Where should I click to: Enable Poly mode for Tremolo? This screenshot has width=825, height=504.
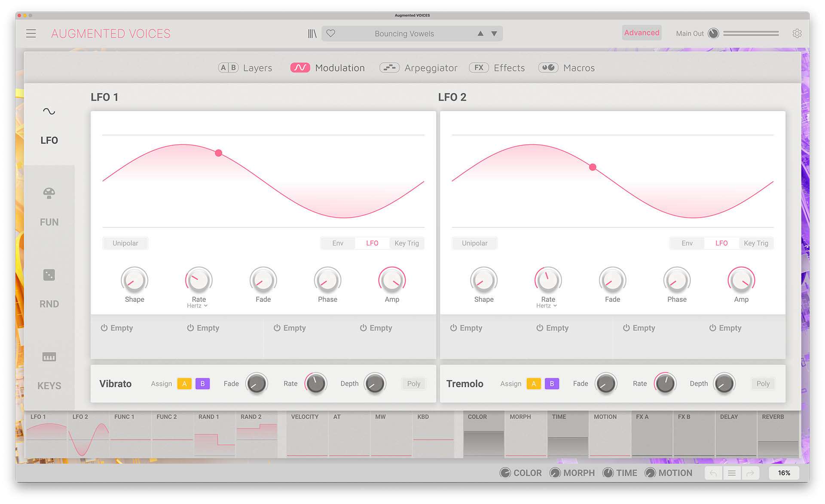click(x=763, y=383)
